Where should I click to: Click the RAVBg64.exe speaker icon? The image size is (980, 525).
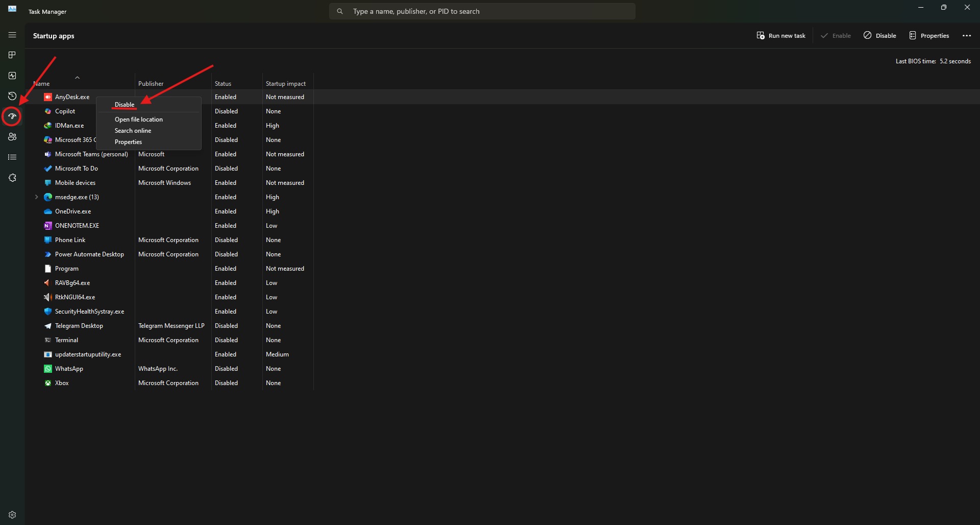point(48,283)
